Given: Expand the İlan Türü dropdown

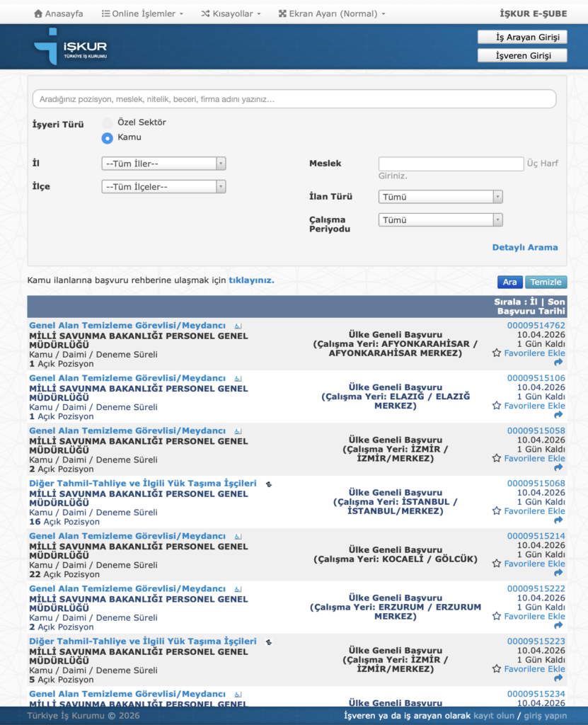Looking at the screenshot, I should 440,197.
